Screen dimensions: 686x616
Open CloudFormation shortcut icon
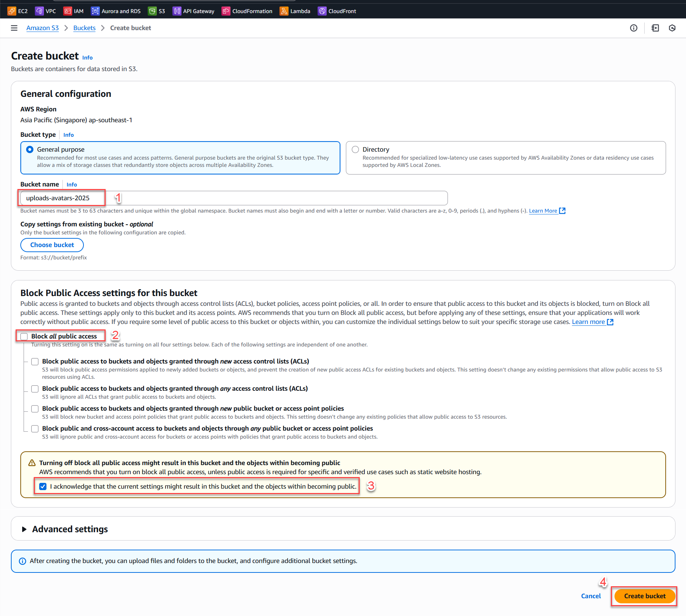(226, 11)
